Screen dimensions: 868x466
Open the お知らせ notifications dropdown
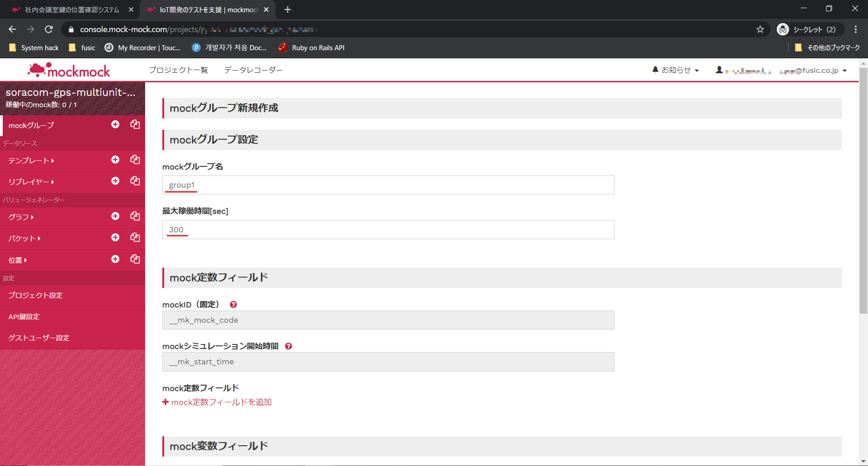(x=675, y=70)
